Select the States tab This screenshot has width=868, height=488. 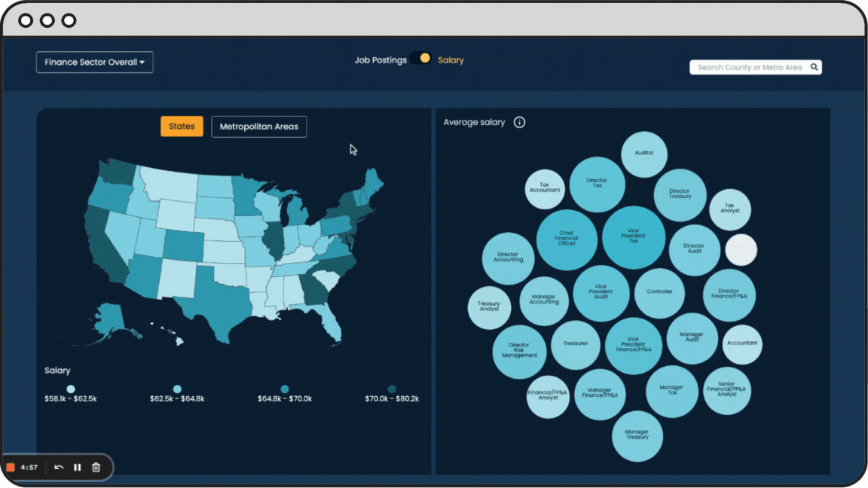(x=182, y=127)
